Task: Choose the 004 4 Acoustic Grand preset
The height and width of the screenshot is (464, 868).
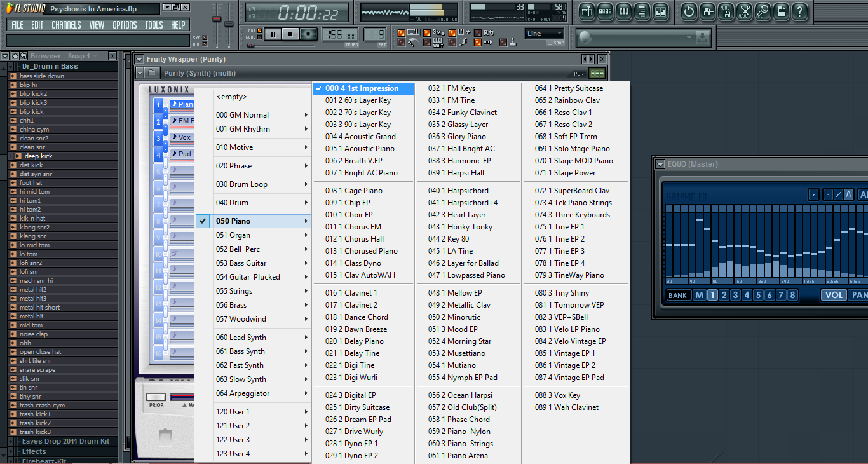Action: point(363,137)
